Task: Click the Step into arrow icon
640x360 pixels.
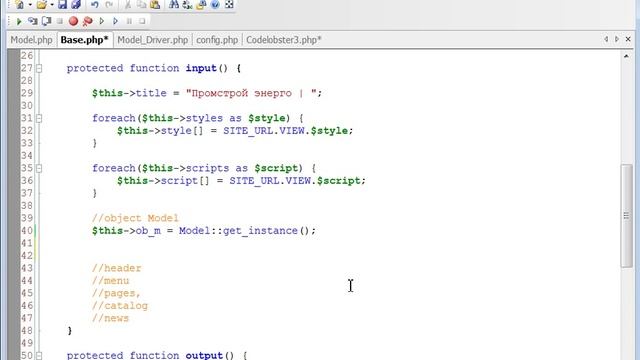Action: pyautogui.click(x=102, y=21)
